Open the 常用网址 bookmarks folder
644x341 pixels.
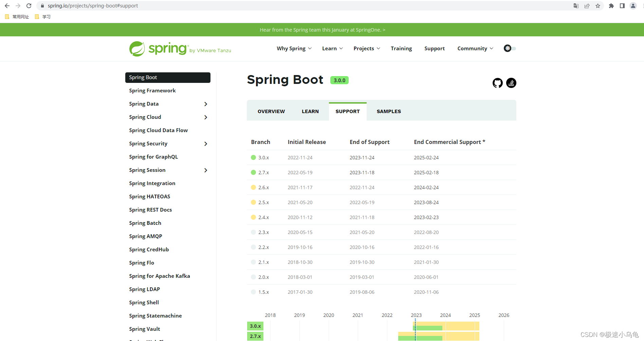click(17, 17)
